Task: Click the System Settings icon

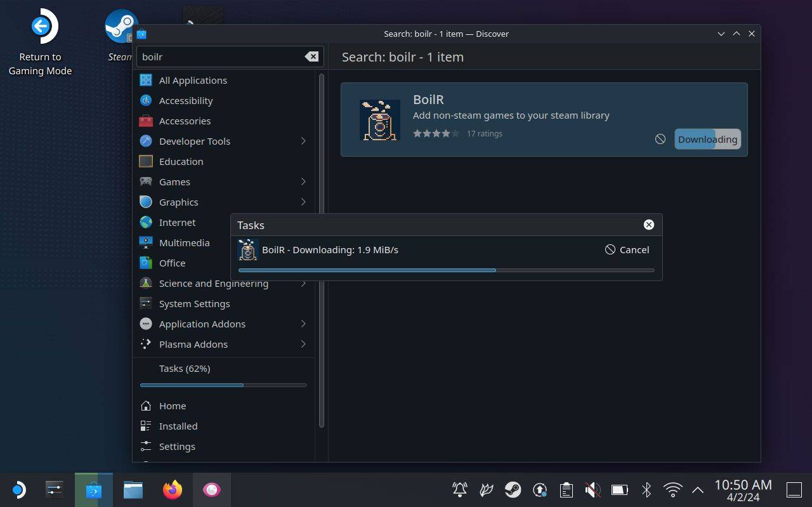Action: coord(146,303)
